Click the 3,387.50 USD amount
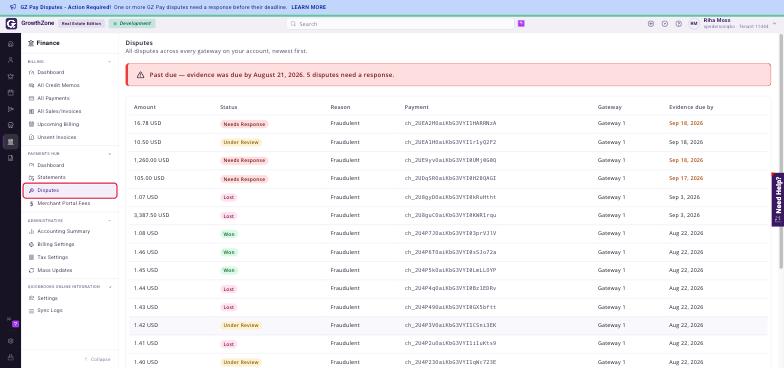The image size is (784, 368). (x=152, y=215)
